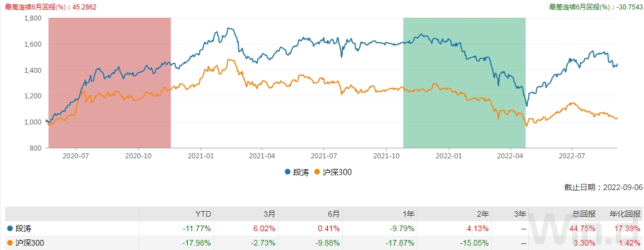Click the 截止日期 2022-09-06 text
644x250 pixels.
coord(603,188)
